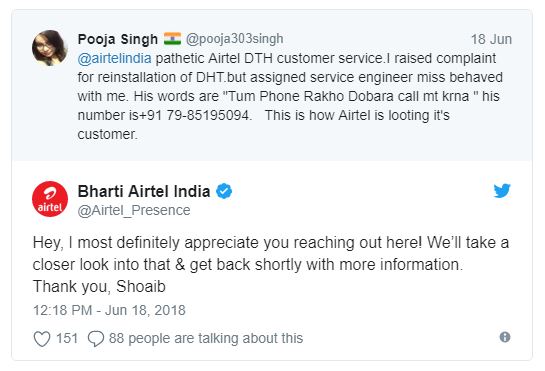Open the 18 Jun date link
This screenshot has width=545, height=371.
tap(491, 39)
